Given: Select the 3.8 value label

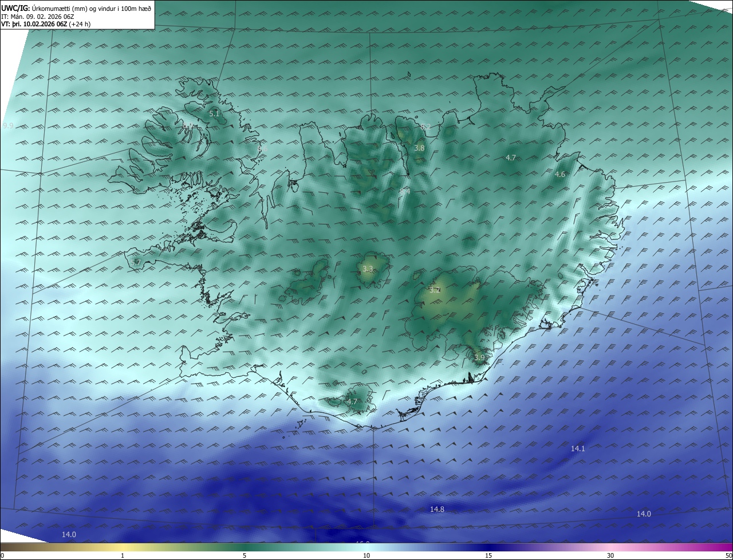Looking at the screenshot, I should tap(419, 148).
